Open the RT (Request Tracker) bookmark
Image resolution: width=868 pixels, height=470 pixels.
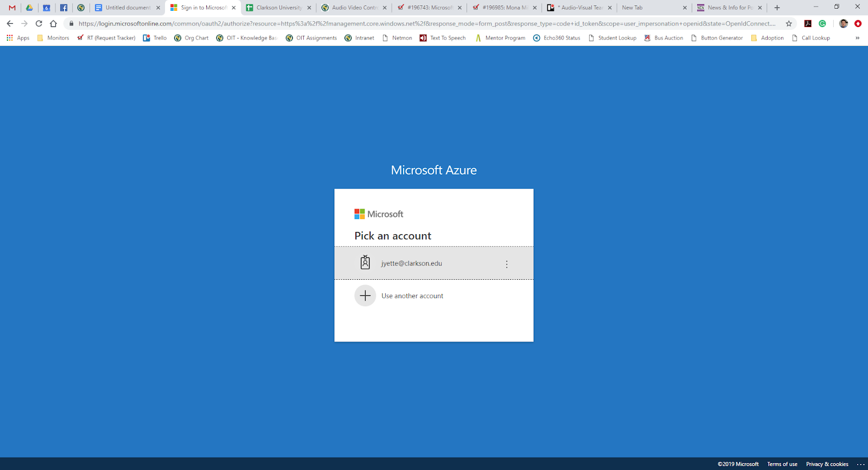coord(106,38)
